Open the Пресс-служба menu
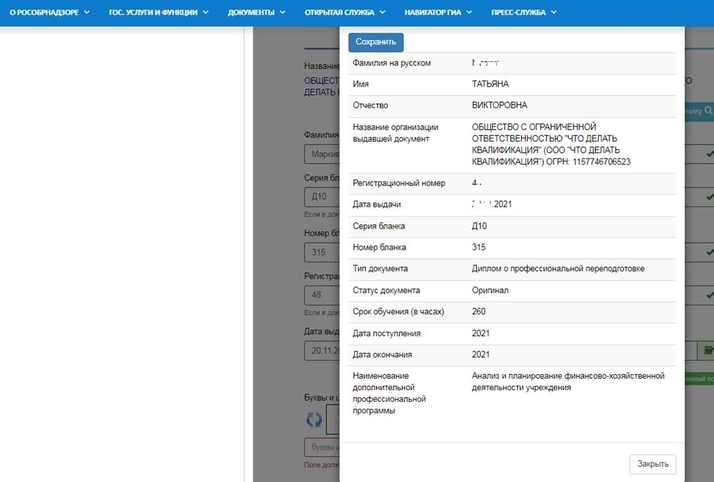This screenshot has height=482, width=714. [525, 13]
